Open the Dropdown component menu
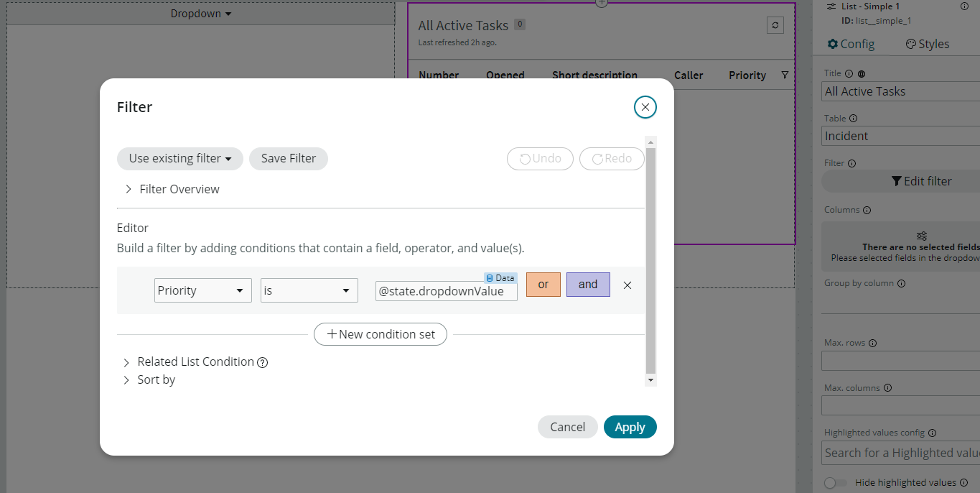 click(201, 14)
